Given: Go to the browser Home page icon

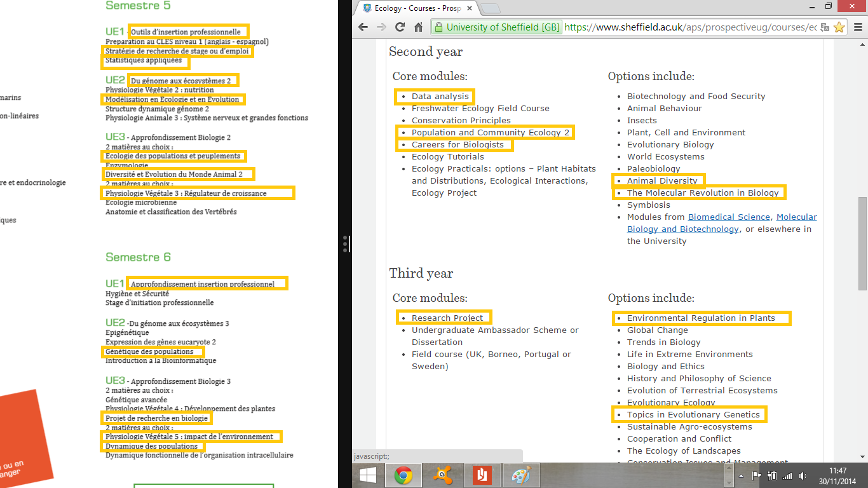Looking at the screenshot, I should [418, 27].
